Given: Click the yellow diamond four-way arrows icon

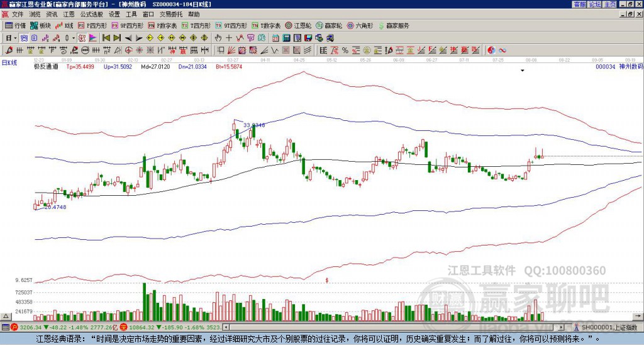Looking at the screenshot, I should click(204, 38).
